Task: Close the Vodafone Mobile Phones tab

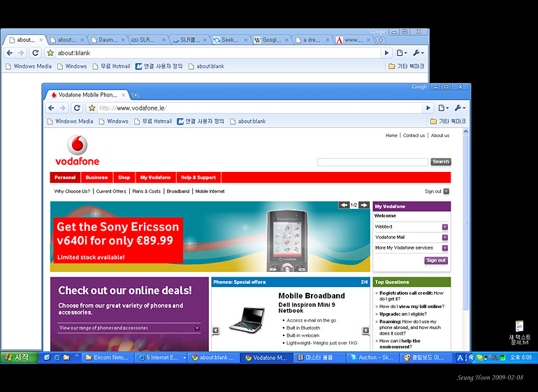Action: tap(124, 95)
